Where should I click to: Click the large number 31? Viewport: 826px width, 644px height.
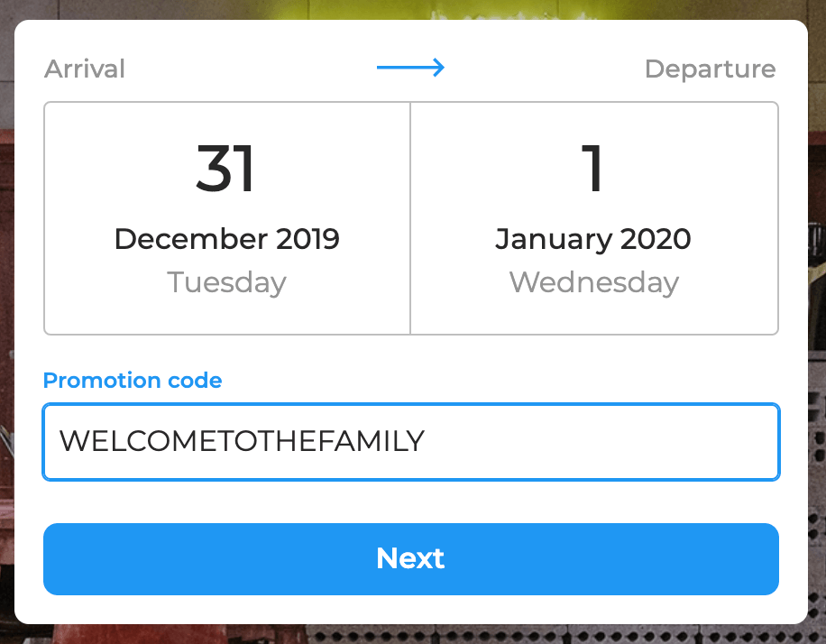[x=225, y=169]
